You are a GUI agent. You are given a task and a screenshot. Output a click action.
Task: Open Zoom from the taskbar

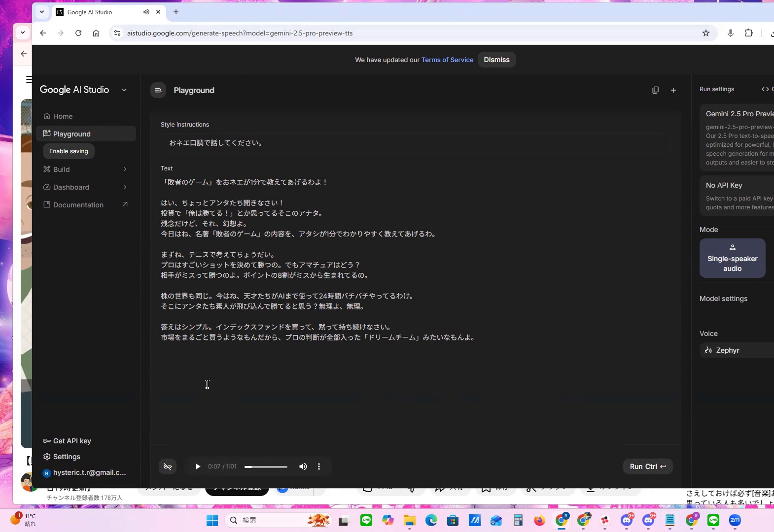point(735,520)
